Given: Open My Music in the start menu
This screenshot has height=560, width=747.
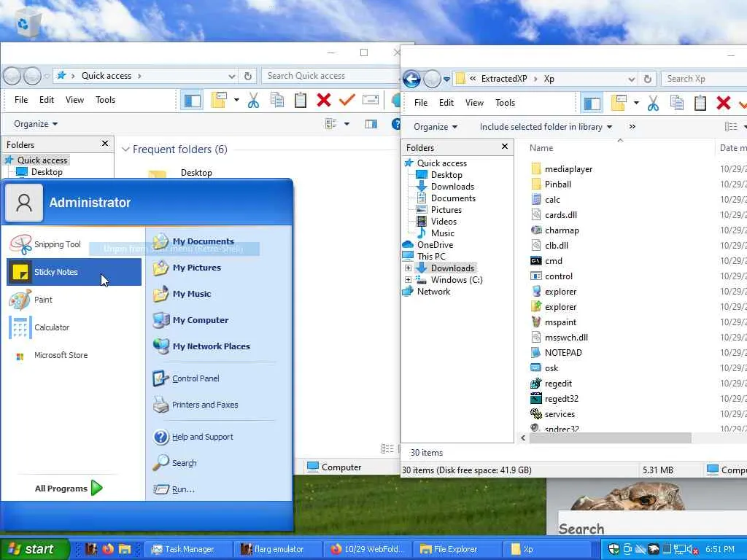Looking at the screenshot, I should (182, 294).
